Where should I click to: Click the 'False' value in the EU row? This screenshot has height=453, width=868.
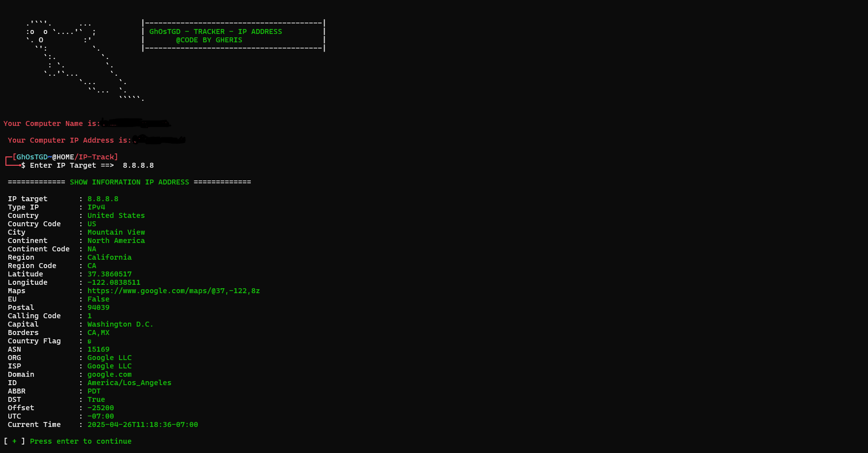click(x=98, y=299)
